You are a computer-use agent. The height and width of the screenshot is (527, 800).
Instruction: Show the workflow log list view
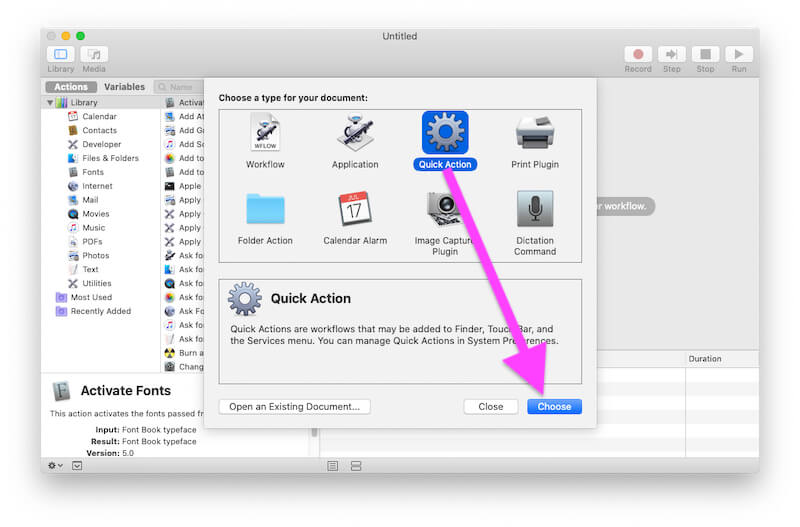[x=333, y=466]
